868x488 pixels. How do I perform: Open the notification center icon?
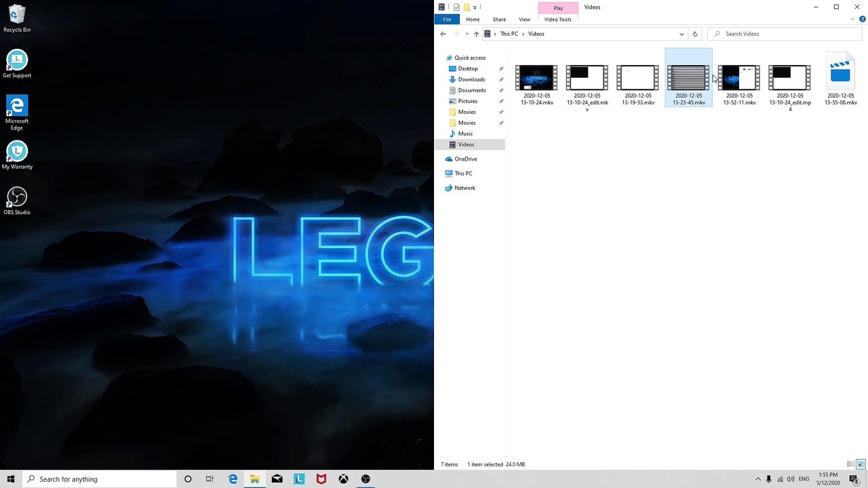(854, 479)
